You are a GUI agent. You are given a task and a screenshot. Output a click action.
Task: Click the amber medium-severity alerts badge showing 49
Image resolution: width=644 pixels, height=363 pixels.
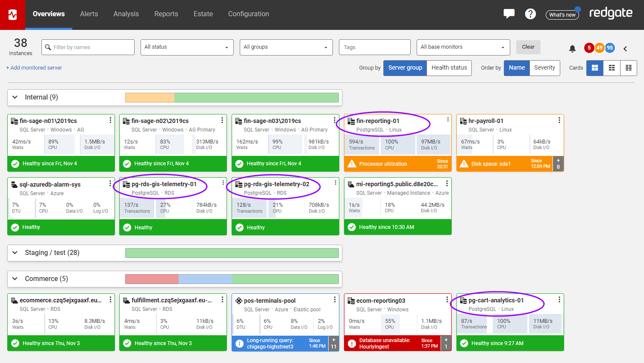[x=599, y=48]
